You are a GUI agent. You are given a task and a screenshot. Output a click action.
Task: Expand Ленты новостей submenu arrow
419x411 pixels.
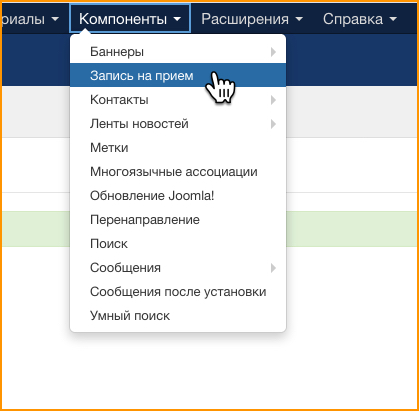[273, 124]
